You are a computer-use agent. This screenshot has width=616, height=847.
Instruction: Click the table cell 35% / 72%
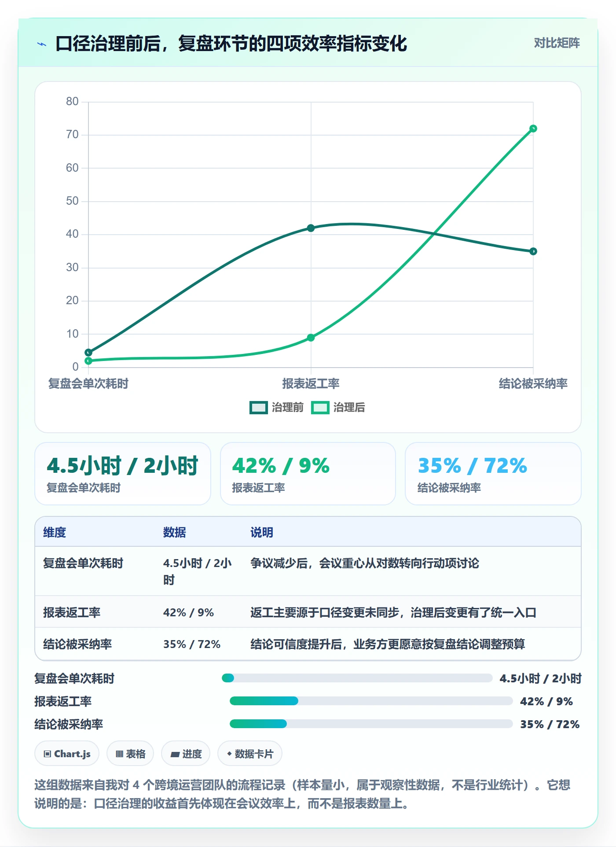(191, 644)
